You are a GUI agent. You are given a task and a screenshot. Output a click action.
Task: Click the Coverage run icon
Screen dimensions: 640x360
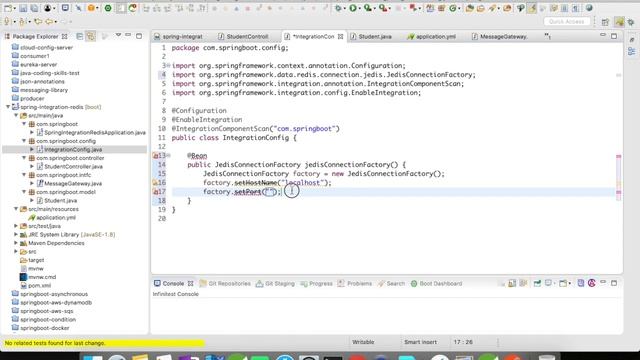pyautogui.click(x=367, y=8)
